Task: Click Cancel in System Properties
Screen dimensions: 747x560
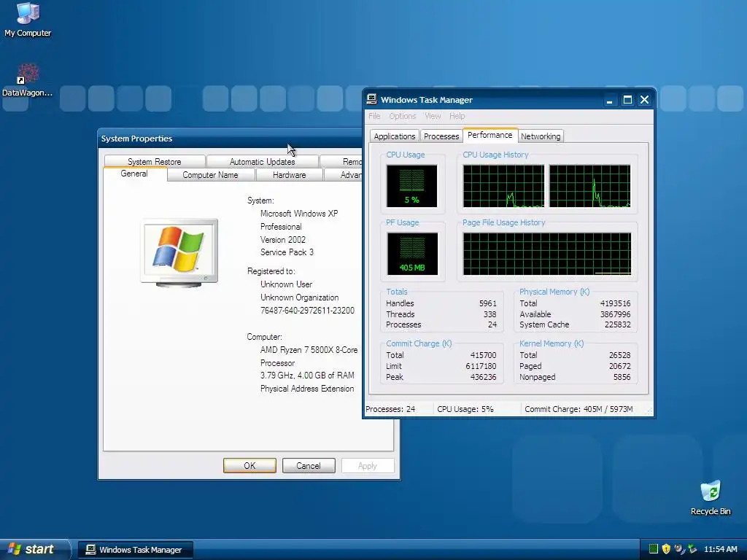Action: pos(309,466)
